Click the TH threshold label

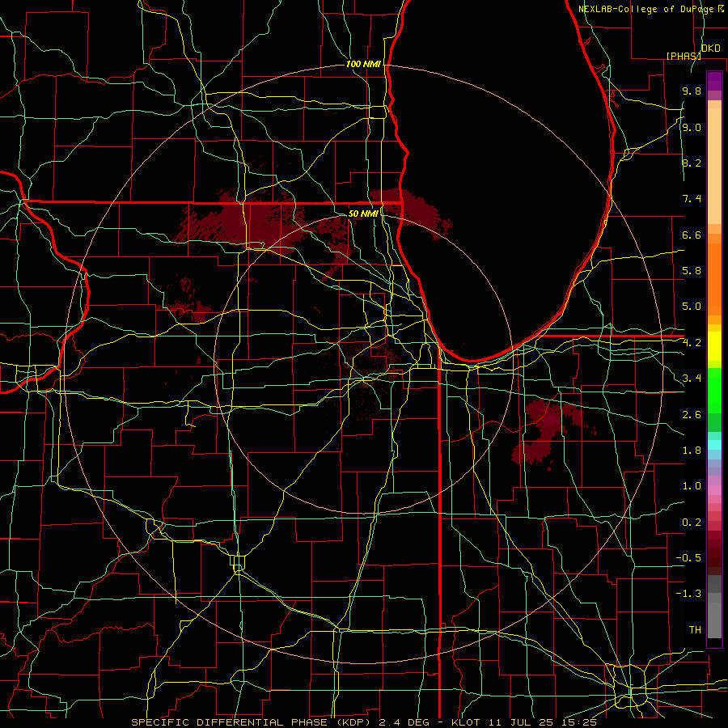tap(695, 630)
